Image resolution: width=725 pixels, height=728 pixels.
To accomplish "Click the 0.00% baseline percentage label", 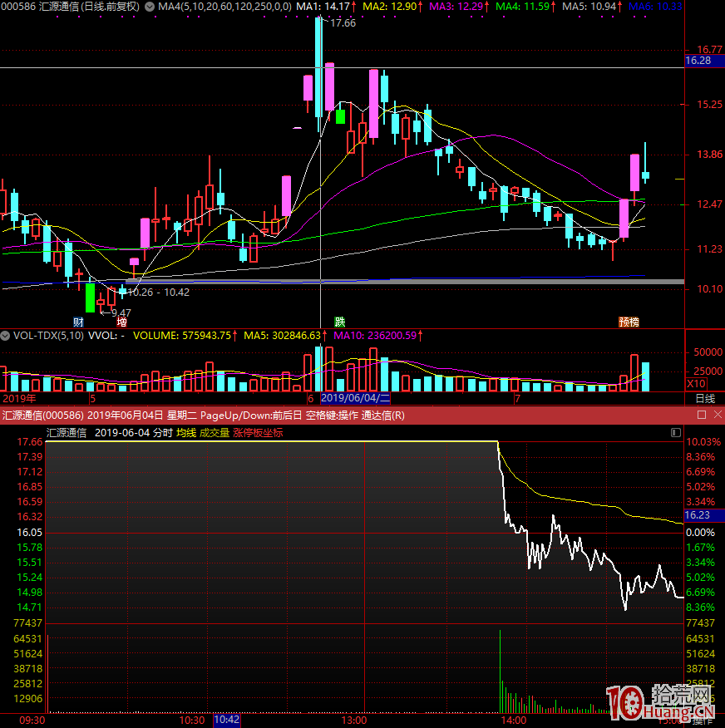I will click(x=700, y=533).
